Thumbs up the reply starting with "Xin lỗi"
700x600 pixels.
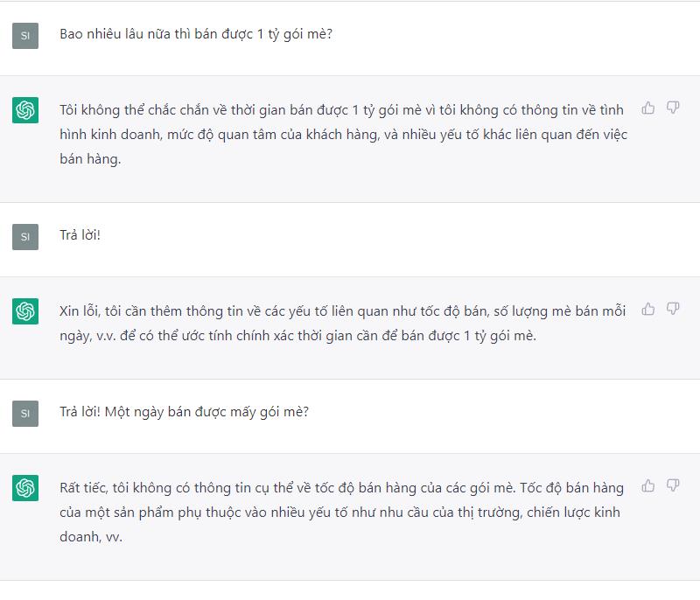648,309
